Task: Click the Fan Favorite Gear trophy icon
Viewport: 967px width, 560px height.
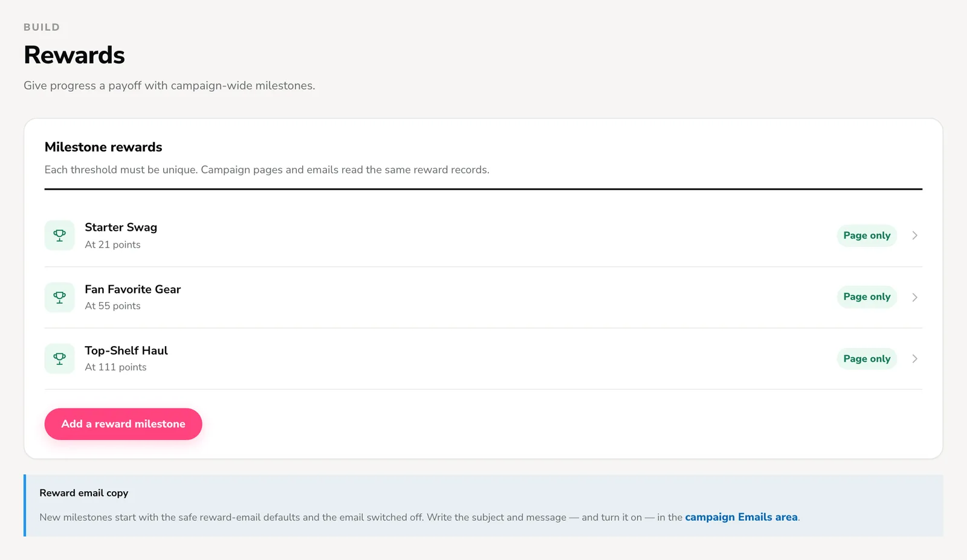Action: click(60, 297)
